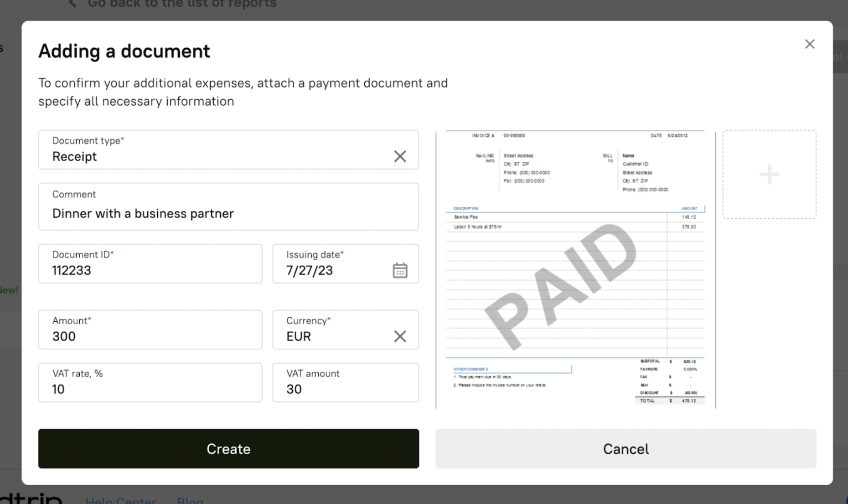Click the dialog title Adding a document
This screenshot has width=848, height=504.
click(x=124, y=51)
